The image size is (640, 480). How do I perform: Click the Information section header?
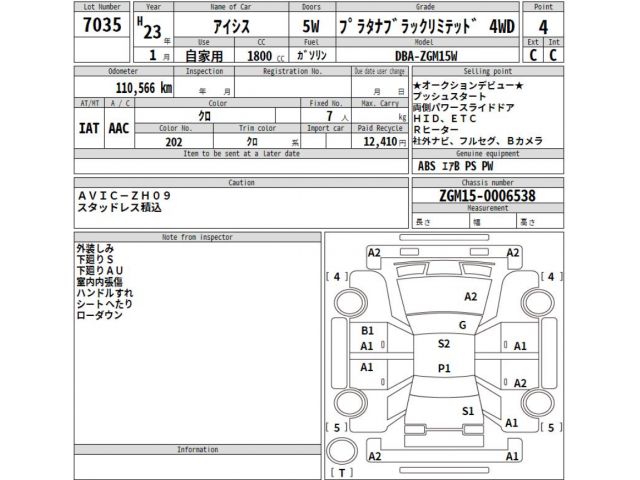[x=197, y=450]
